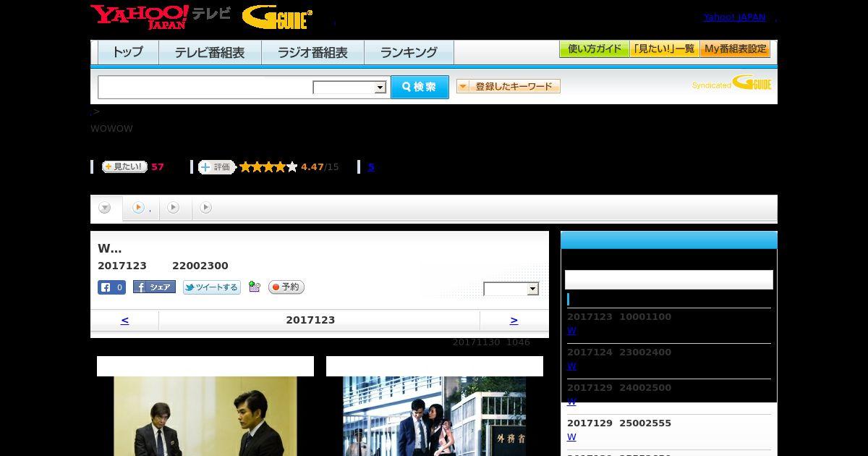Open the「見たい!」一覧 button
868x456 pixels.
(664, 49)
